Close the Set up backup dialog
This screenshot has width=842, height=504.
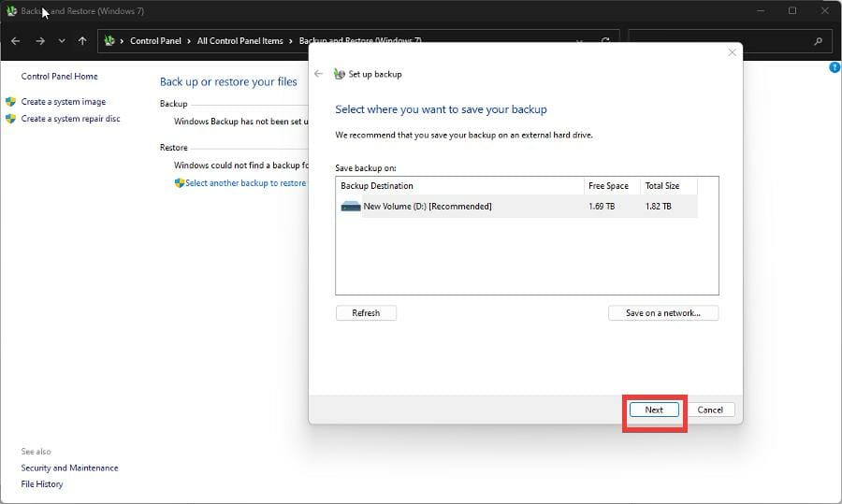coord(732,52)
